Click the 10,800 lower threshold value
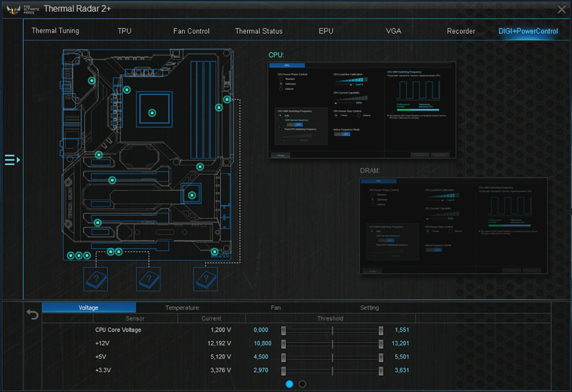 pos(263,343)
